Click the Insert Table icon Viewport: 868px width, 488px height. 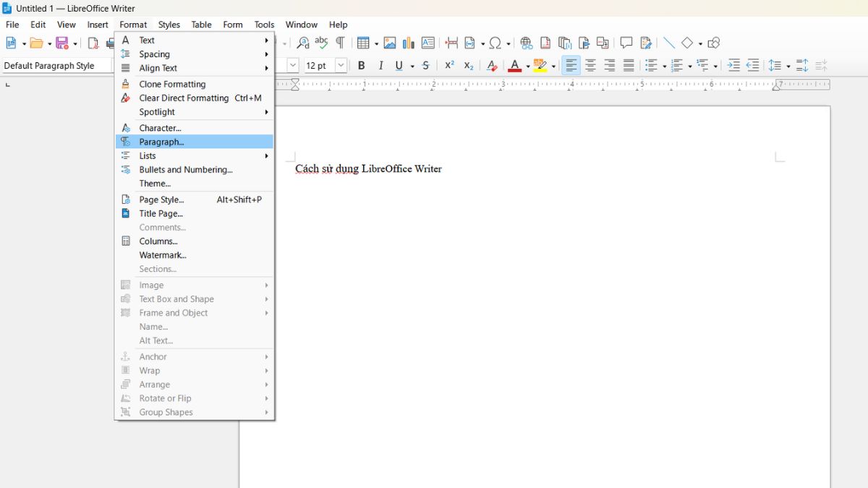(363, 43)
